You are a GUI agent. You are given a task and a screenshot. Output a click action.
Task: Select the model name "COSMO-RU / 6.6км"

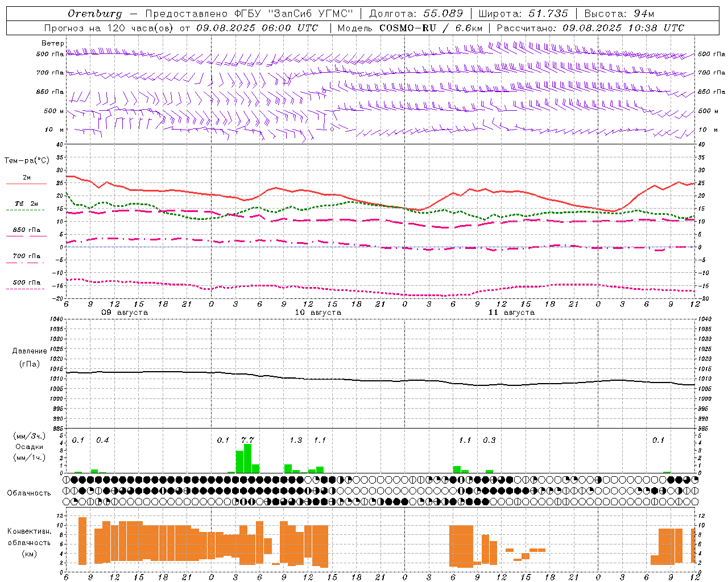pos(431,28)
